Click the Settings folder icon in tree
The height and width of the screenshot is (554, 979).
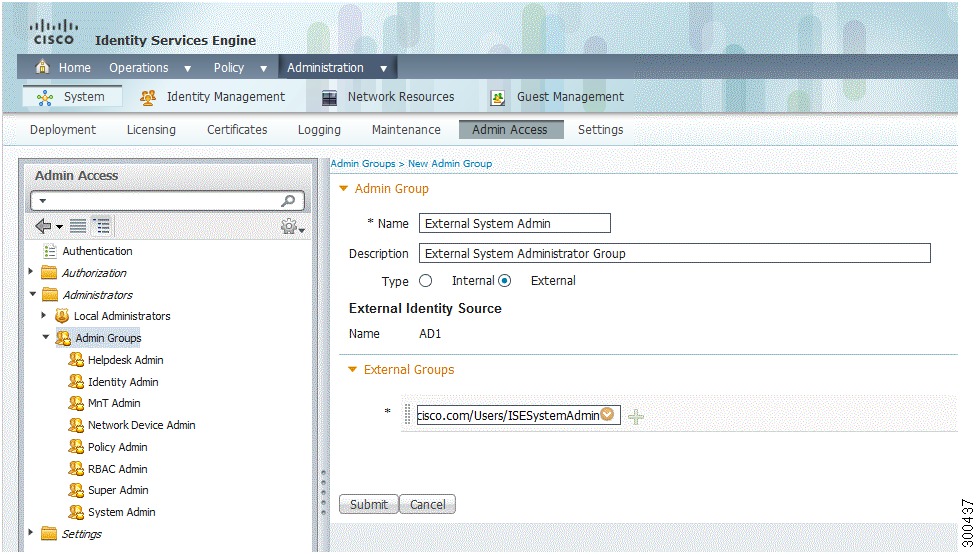[x=49, y=533]
